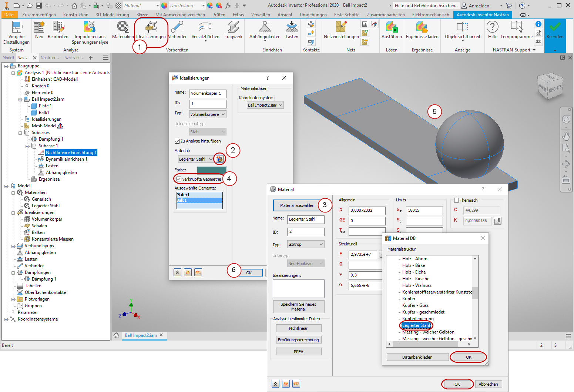Image resolution: width=574 pixels, height=392 pixels.
Task: Open the Material dropdown showing Legierter Stahl
Action: [196, 159]
